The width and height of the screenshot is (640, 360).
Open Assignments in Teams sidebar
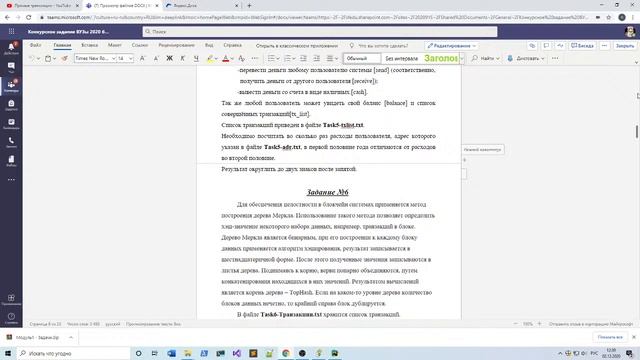click(x=11, y=105)
